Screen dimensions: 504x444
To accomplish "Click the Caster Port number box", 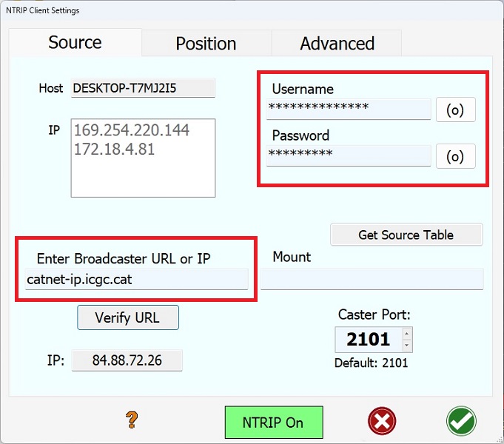I will pos(368,340).
